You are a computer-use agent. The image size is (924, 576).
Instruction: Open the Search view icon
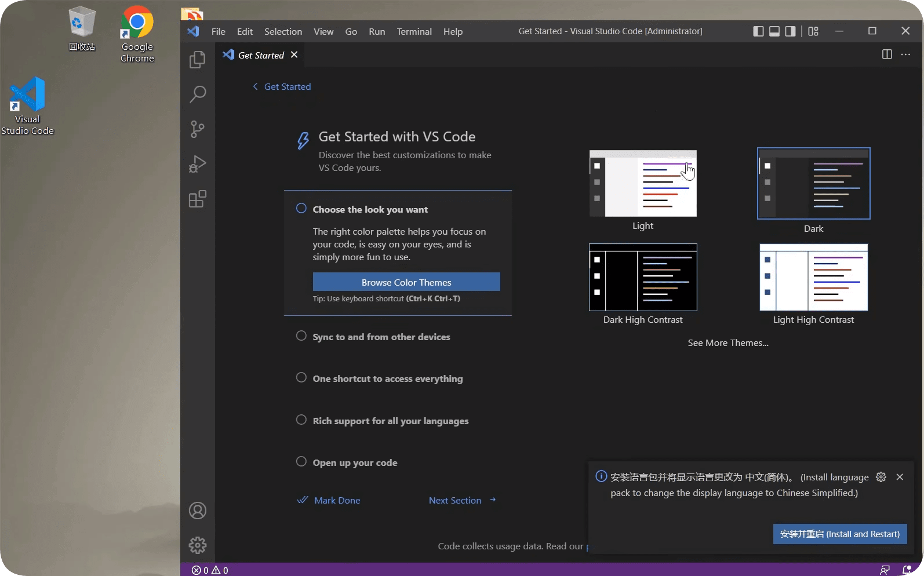[x=198, y=94]
